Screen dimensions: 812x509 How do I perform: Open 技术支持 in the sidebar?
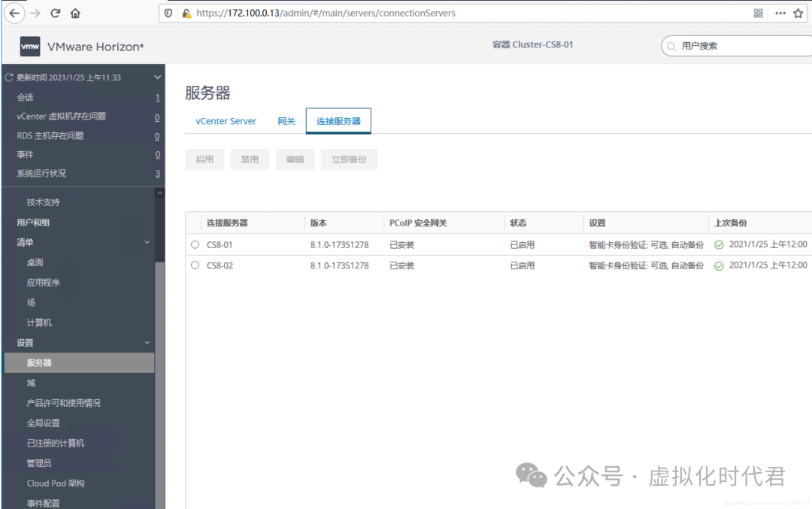coord(44,202)
